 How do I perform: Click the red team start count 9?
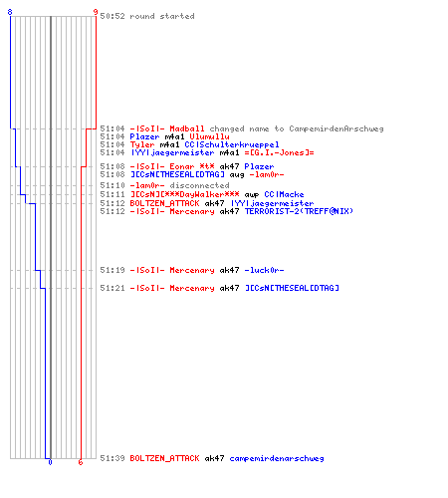(x=96, y=12)
